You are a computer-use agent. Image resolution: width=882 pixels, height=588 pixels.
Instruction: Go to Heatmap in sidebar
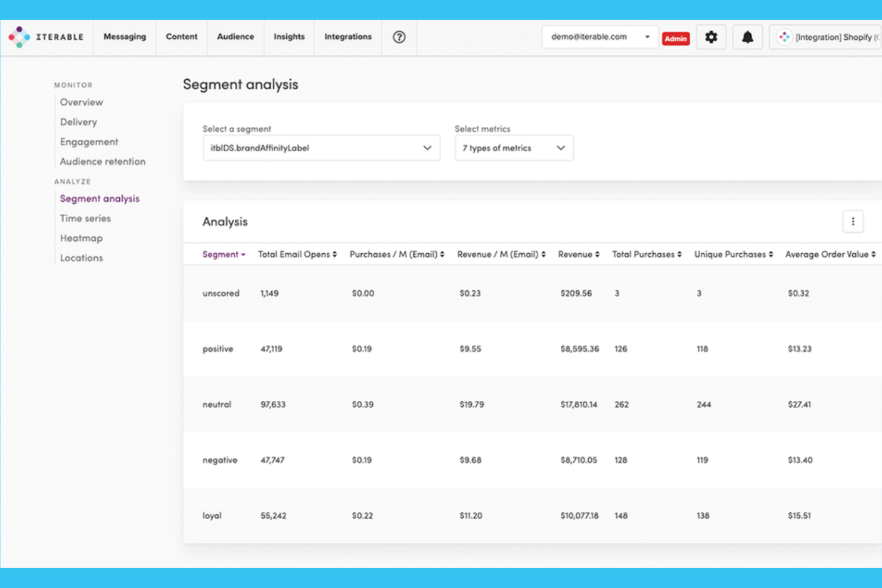click(81, 238)
